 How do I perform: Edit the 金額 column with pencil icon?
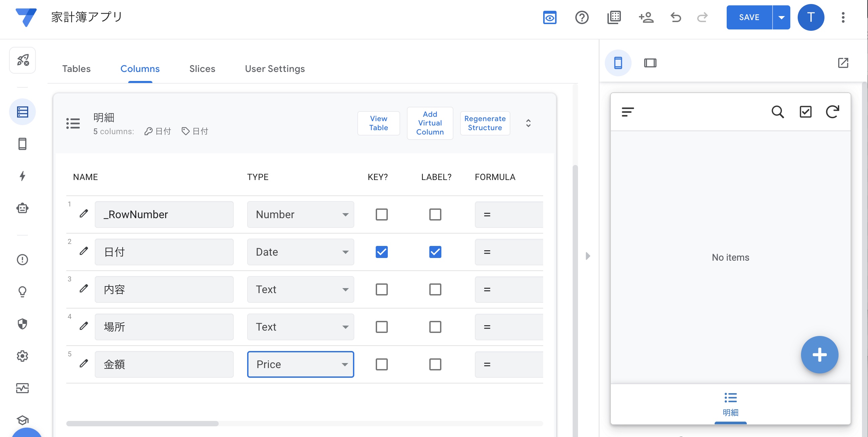tap(84, 364)
